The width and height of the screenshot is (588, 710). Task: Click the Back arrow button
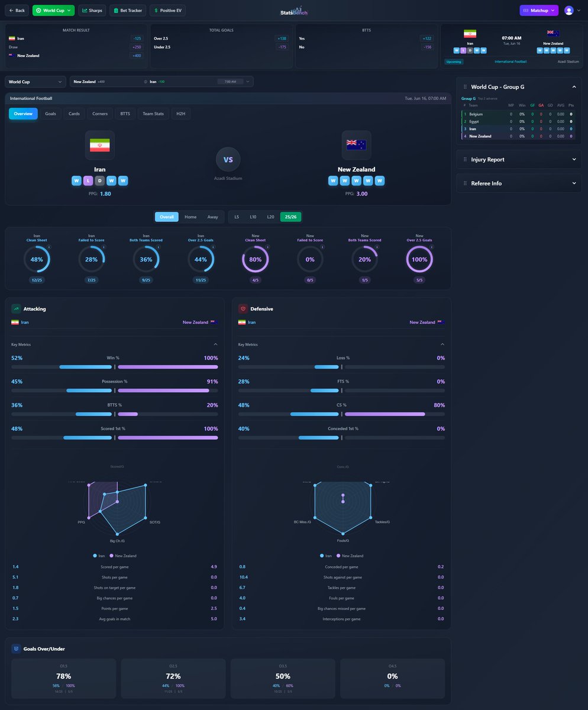pyautogui.click(x=17, y=10)
